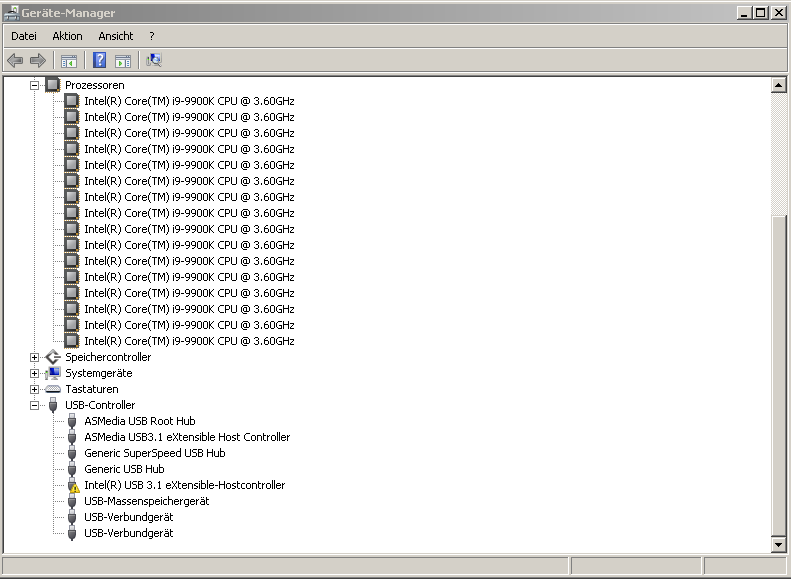Collapse the Prozessoren node
The width and height of the screenshot is (791, 579).
pos(34,85)
